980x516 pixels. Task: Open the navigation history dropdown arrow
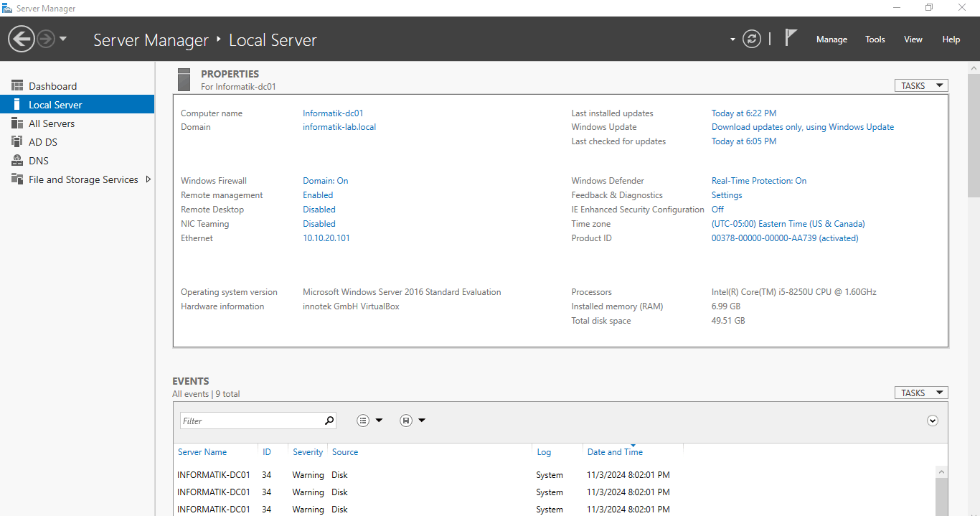[x=63, y=39]
